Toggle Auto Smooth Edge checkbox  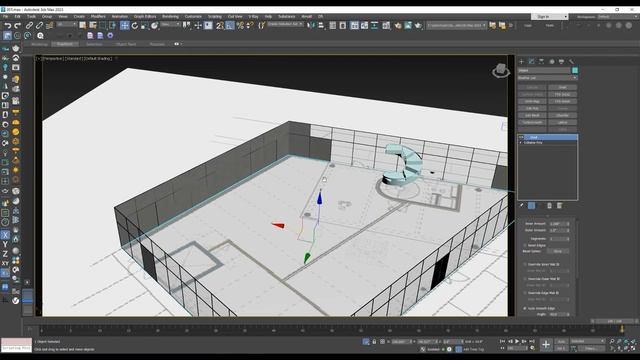[525, 309]
